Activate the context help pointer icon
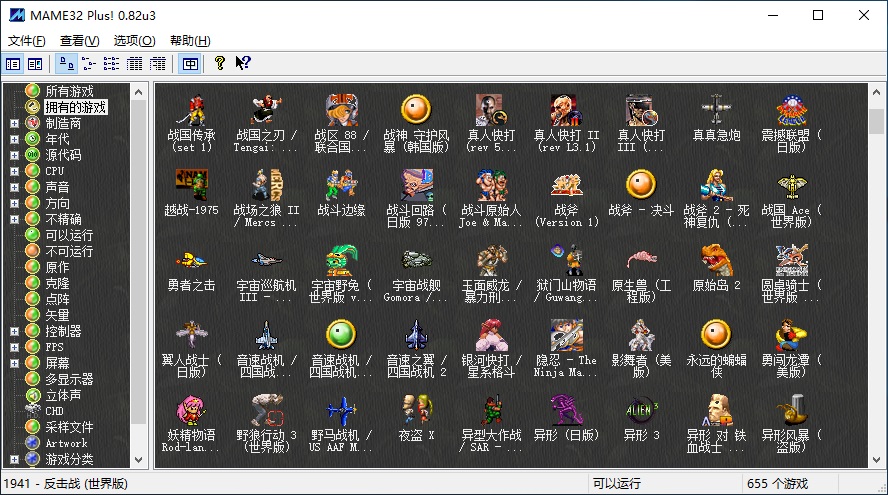The width and height of the screenshot is (888, 495). 243,63
